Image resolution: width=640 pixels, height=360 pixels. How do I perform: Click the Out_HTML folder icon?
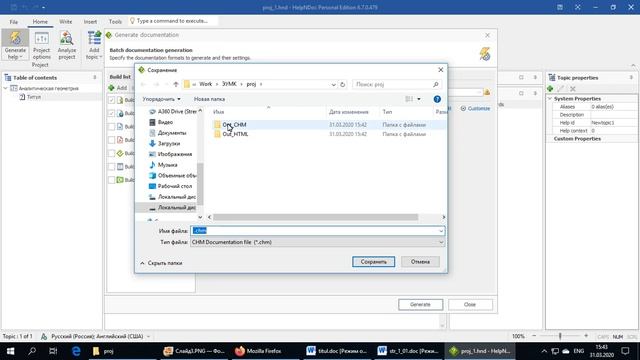(x=218, y=134)
